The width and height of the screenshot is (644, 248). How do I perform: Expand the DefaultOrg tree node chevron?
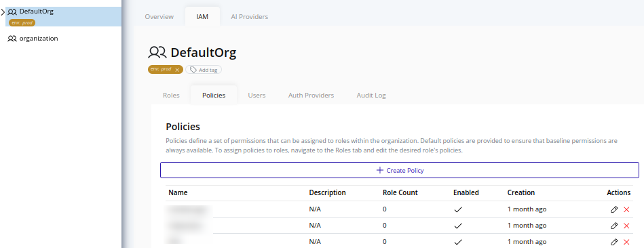coord(3,12)
